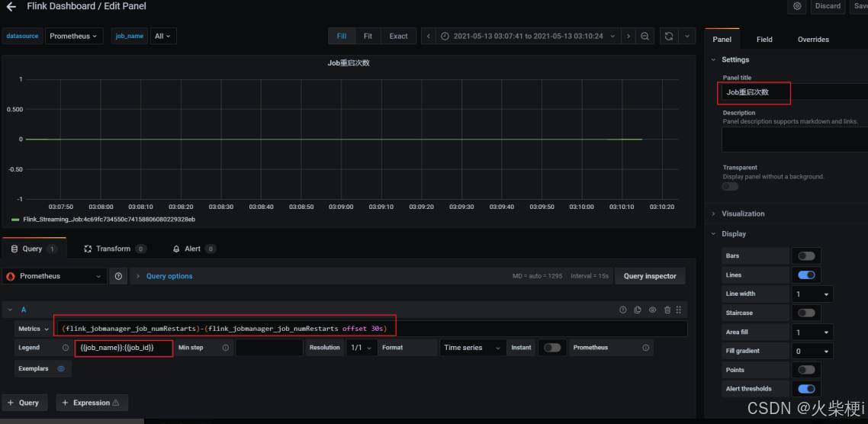Shift time range forward with right chevron
Screen dimensions: 868x424
click(x=628, y=36)
